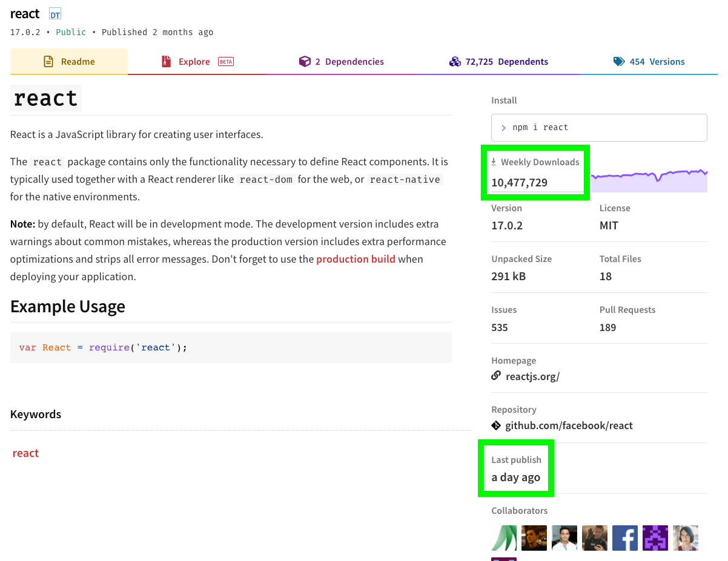
Task: Open the white-shirt collaborator avatar
Action: click(564, 538)
